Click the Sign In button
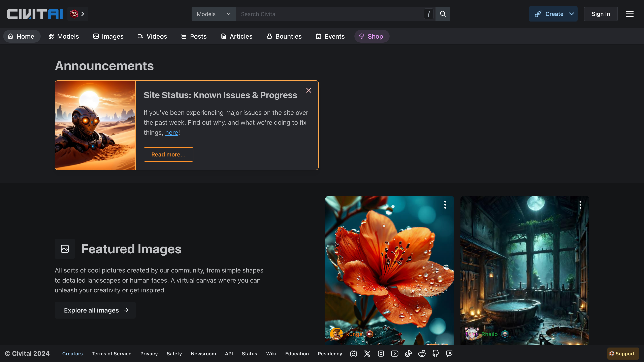The image size is (644, 362). pos(601,14)
